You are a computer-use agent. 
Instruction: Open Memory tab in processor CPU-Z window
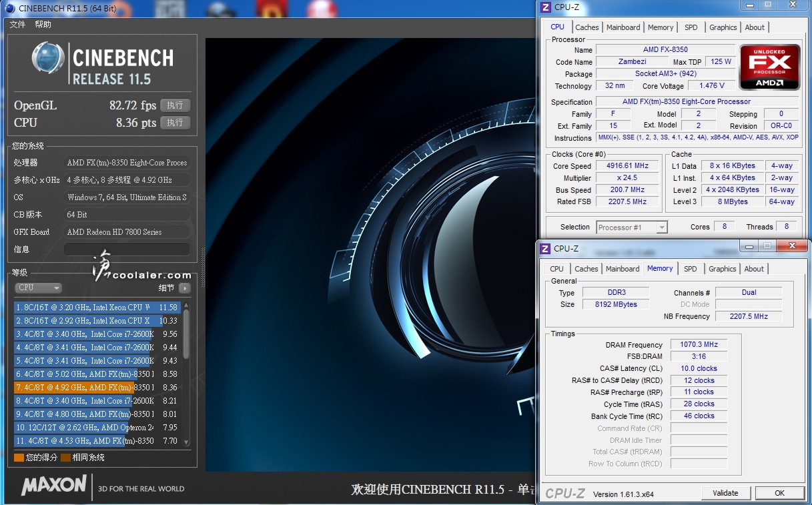pyautogui.click(x=661, y=27)
